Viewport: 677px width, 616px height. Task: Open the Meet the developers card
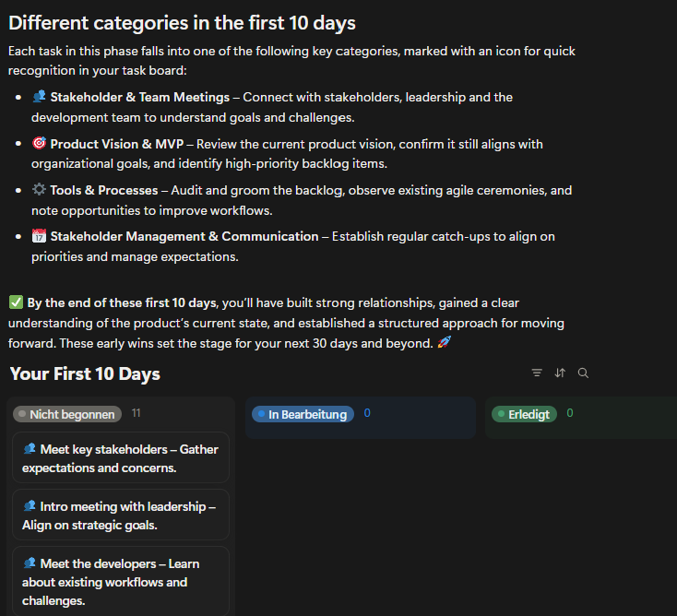(120, 581)
